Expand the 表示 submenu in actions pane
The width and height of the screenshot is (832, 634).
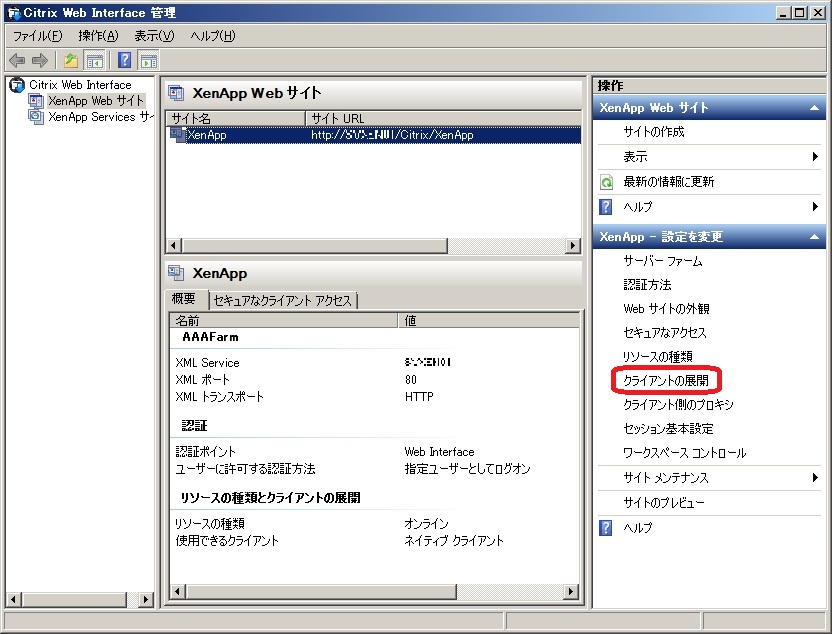tap(815, 157)
